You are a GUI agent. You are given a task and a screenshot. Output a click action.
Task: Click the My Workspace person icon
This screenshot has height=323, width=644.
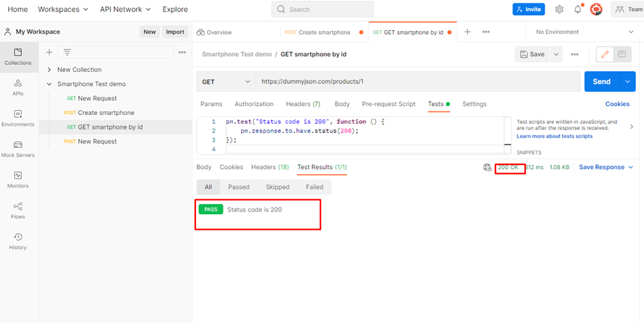8,31
